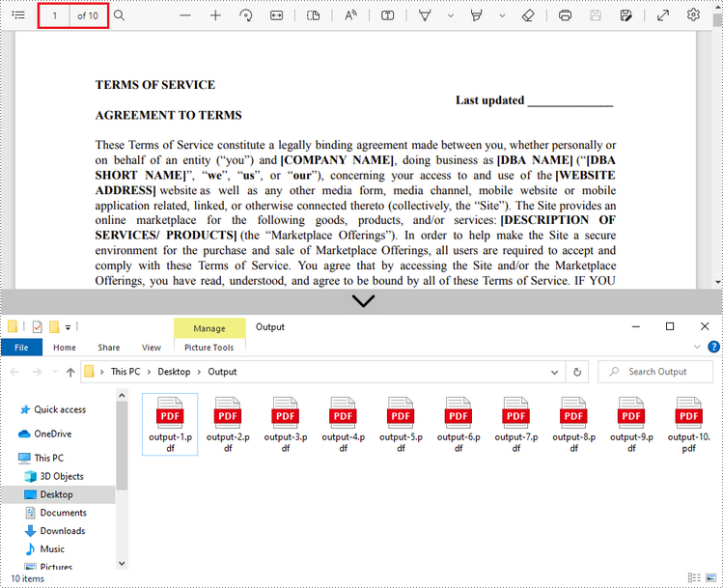Screen dimensions: 723x588
Task: Select the Add text tool
Action: coord(388,15)
